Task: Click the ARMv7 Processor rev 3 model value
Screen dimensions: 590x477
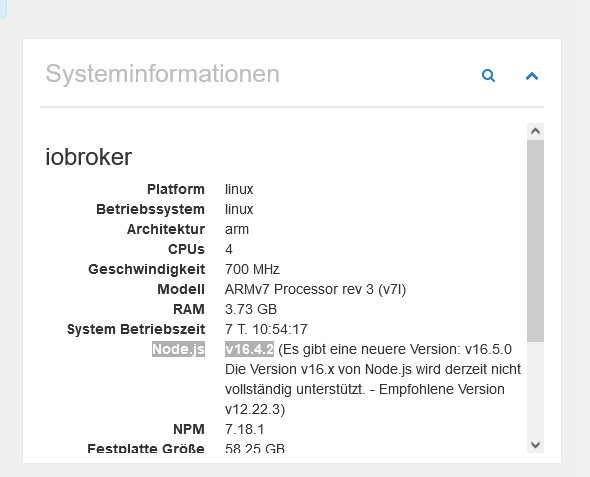Action: [315, 289]
